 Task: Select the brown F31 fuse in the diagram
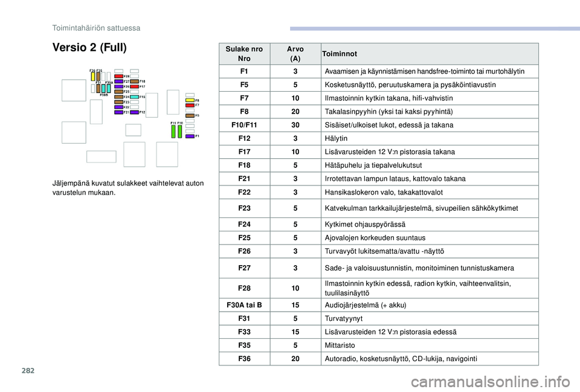tap(98, 89)
